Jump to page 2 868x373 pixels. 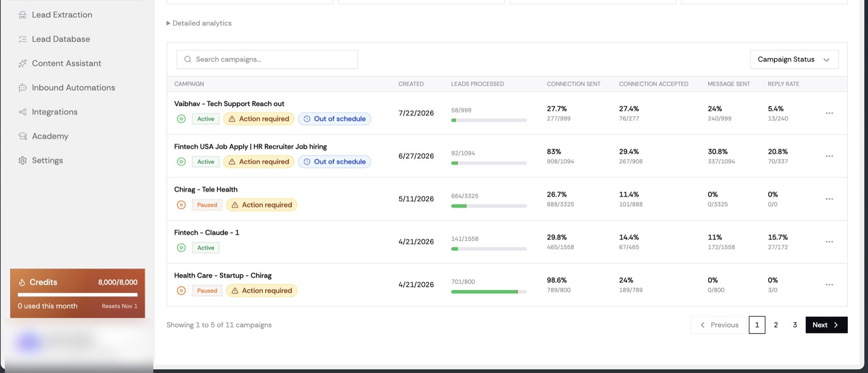[x=776, y=325]
